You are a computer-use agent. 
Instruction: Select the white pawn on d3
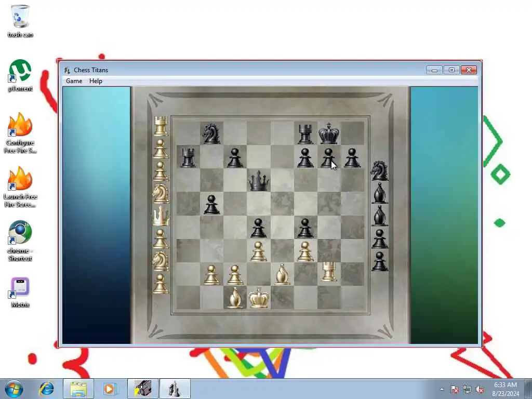(x=258, y=251)
